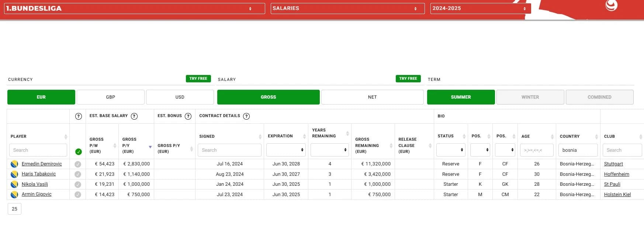Switch salary view to Gross
The height and width of the screenshot is (226, 644).
click(269, 97)
